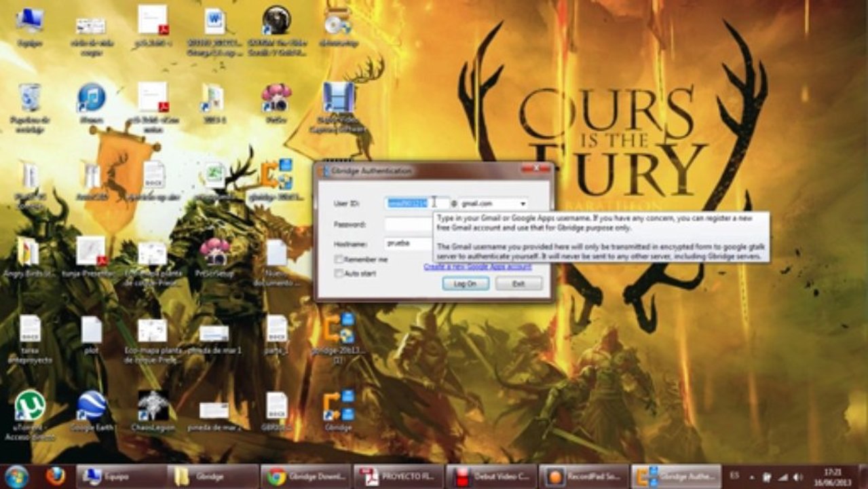Click the taskbar clock showing 17:21

click(831, 477)
